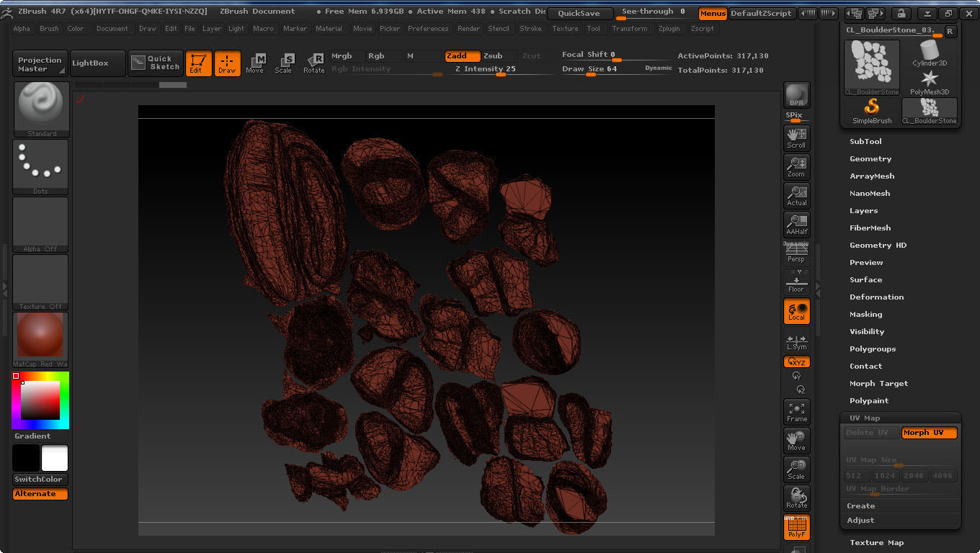Click the right shelf Rotate view icon
Viewport: 980px width, 553px height.
(x=796, y=498)
